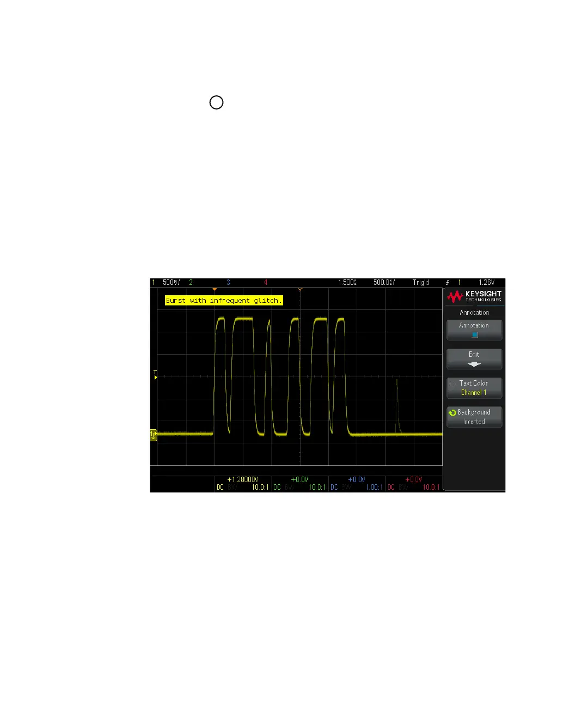
Task: Select the channel 3 indicator in the status bar
Action: point(228,283)
